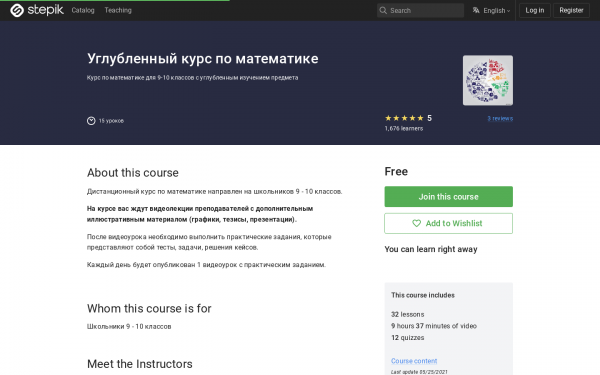Click the language translate icon
This screenshot has height=375, width=600.
(x=476, y=10)
